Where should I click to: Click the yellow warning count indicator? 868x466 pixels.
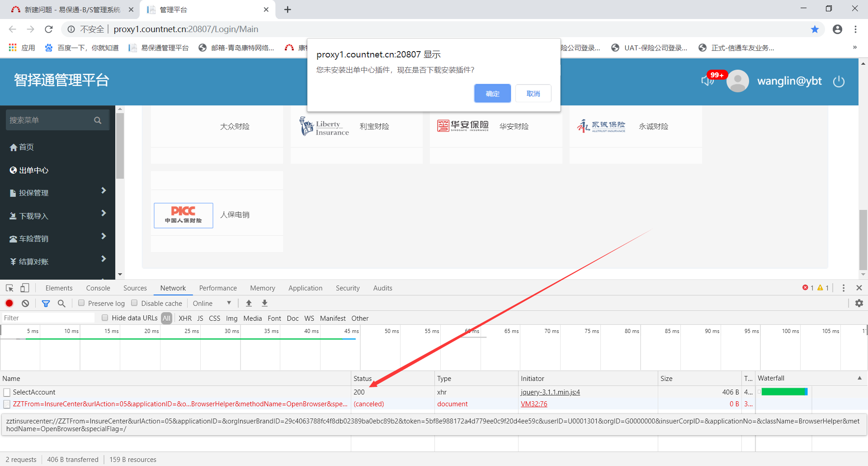pos(823,288)
